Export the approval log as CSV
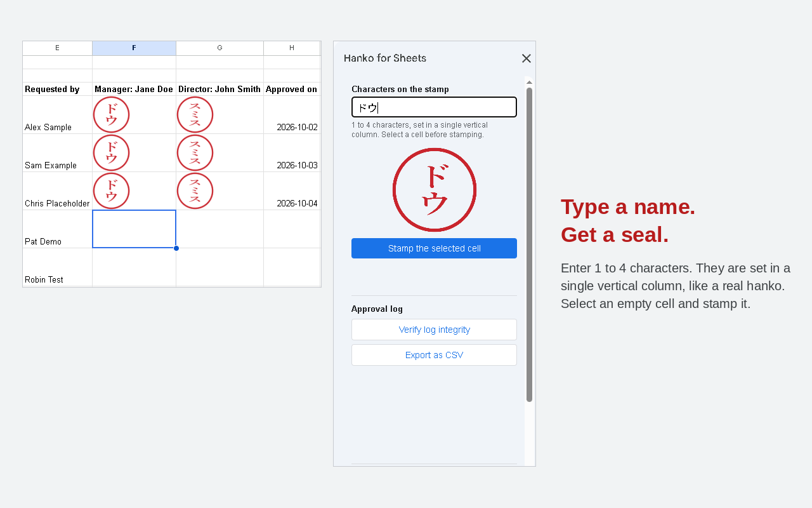812x508 pixels. [434, 355]
